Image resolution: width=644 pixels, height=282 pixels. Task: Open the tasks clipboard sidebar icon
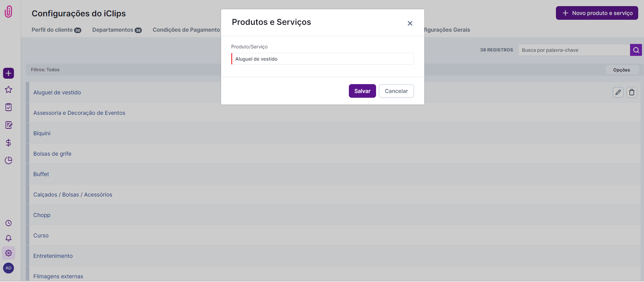pos(9,107)
